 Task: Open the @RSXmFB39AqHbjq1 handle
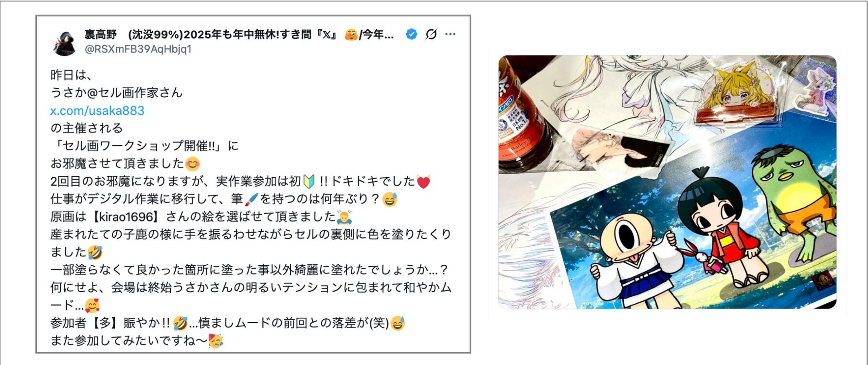click(x=138, y=49)
